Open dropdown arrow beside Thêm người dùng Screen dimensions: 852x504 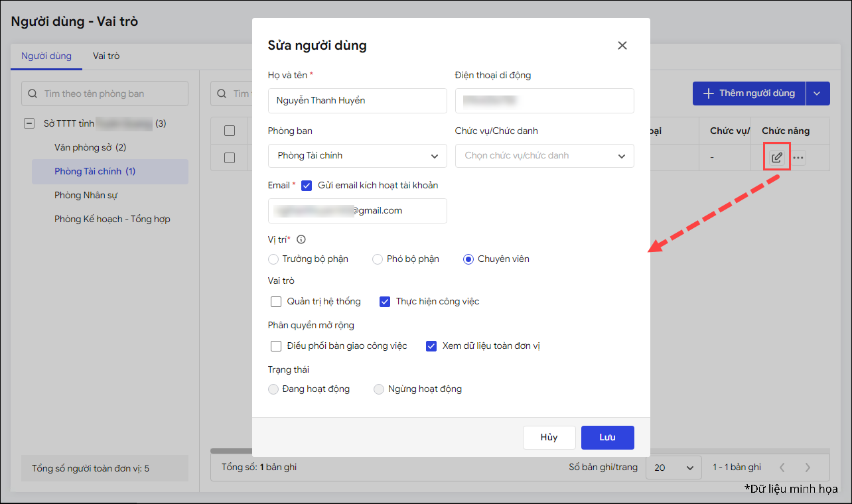pos(817,94)
